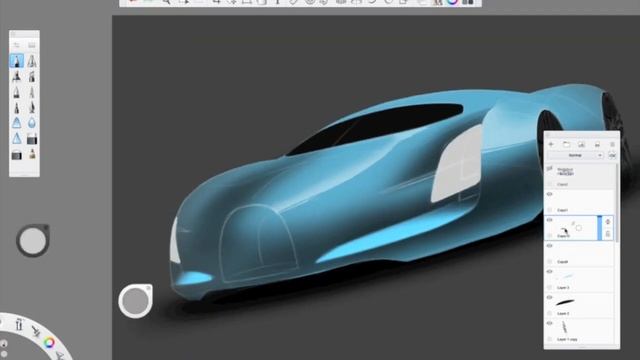Image resolution: width=640 pixels, height=360 pixels.
Task: Select the Layer 1 copy row
Action: pyautogui.click(x=579, y=331)
